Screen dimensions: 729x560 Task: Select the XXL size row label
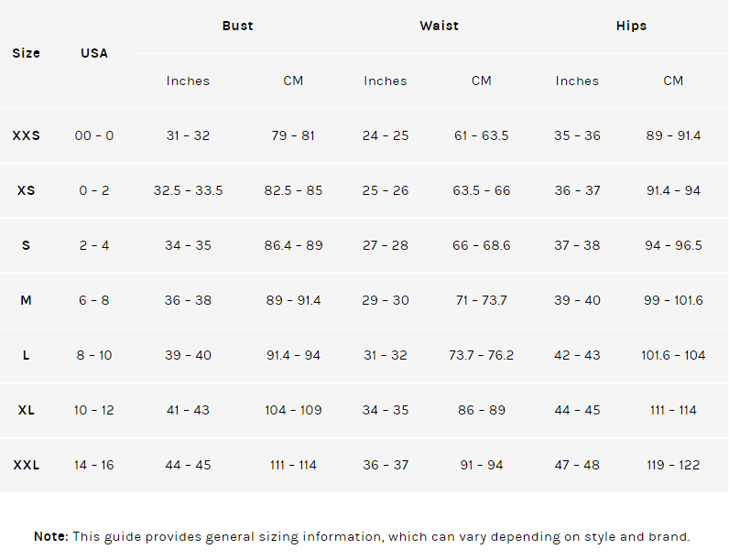click(26, 465)
